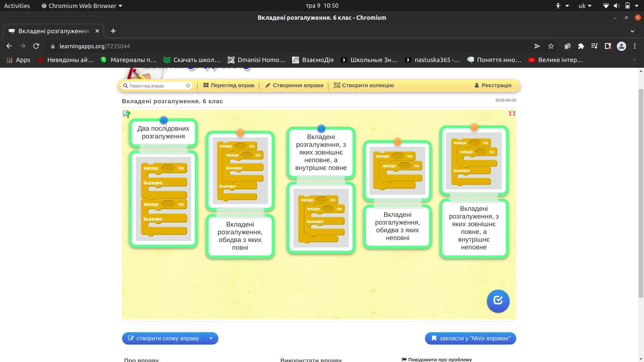Open the 'uk' keyboard layout dropdown

[x=585, y=6]
